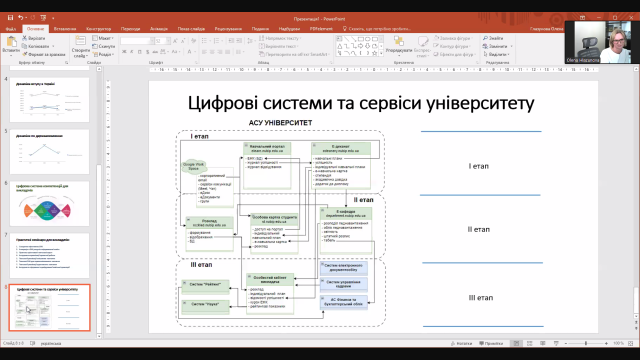Select slide 4 thumbnail
The height and width of the screenshot is (360, 640).
click(49, 100)
